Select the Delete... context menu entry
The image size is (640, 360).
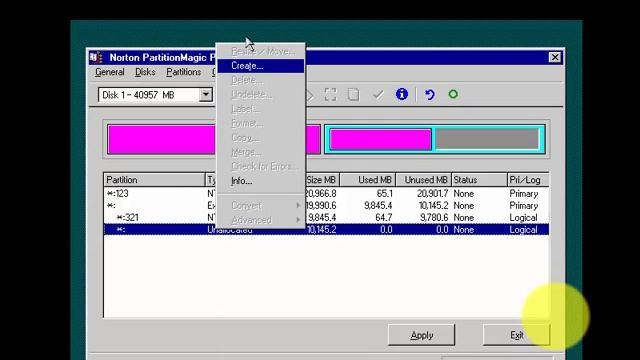[261, 80]
